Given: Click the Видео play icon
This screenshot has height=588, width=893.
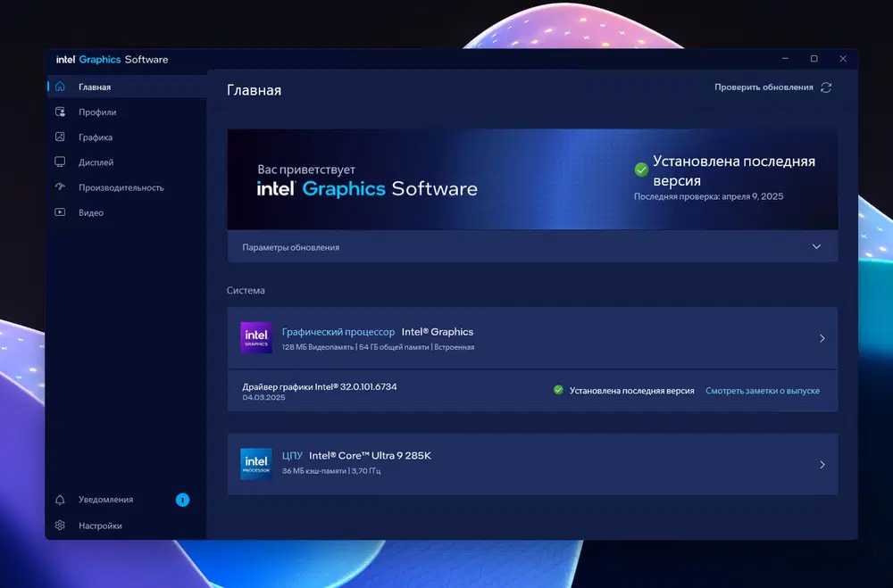Looking at the screenshot, I should [60, 211].
